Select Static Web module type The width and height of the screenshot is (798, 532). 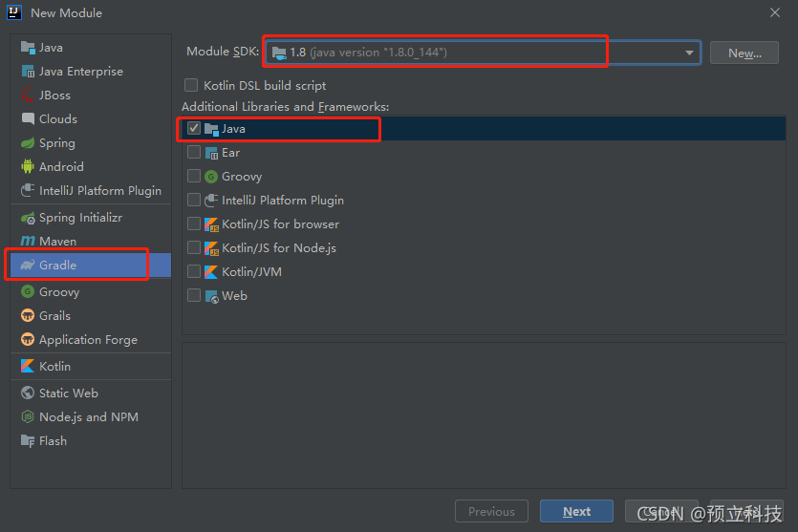91,393
